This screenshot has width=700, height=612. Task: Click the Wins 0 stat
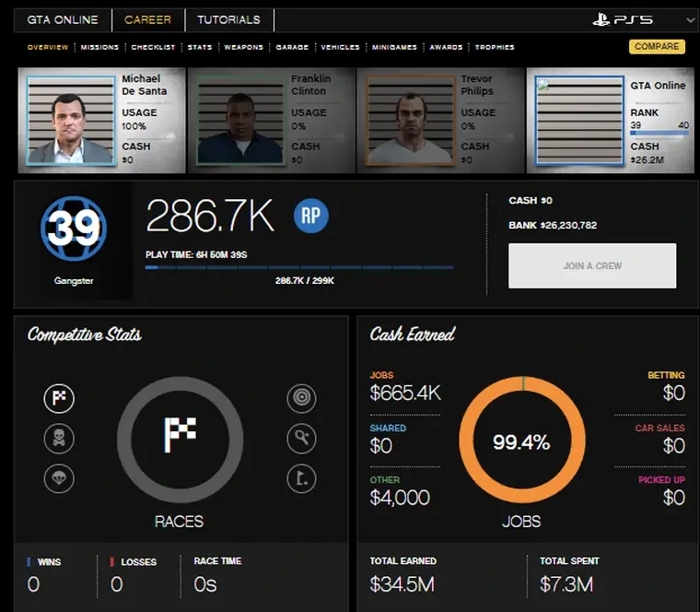[44, 575]
